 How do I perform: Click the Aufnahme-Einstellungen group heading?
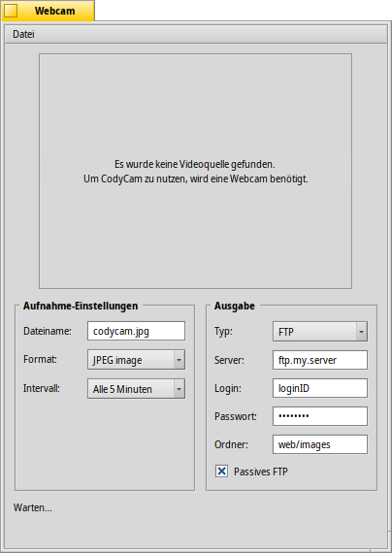click(x=81, y=306)
